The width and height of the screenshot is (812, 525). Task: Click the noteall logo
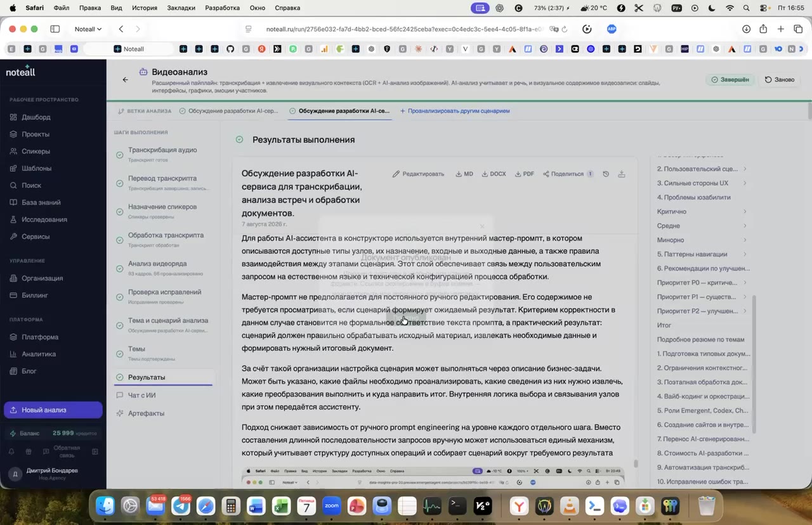(21, 72)
